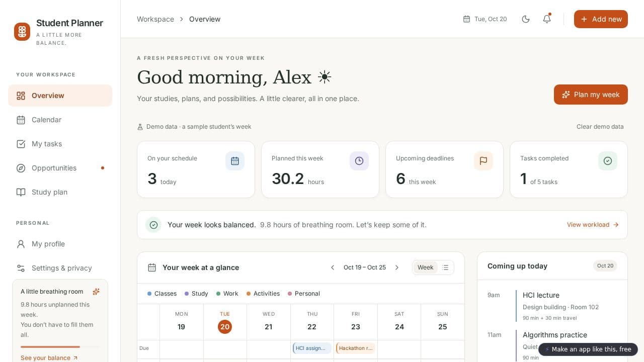Screen dimensions: 644x362
Task: Click the checkmark icon on 'Tasks completed' card
Action: click(x=608, y=161)
